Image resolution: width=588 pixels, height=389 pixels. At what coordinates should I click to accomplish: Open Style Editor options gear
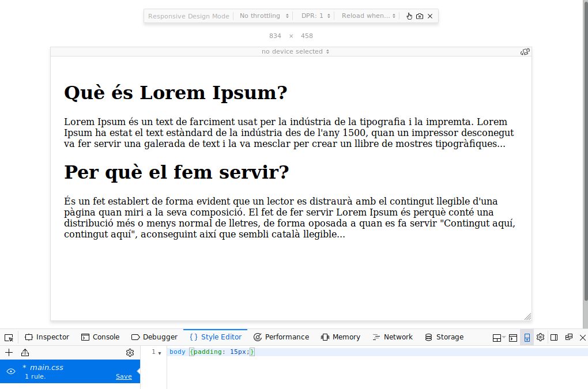tap(130, 353)
